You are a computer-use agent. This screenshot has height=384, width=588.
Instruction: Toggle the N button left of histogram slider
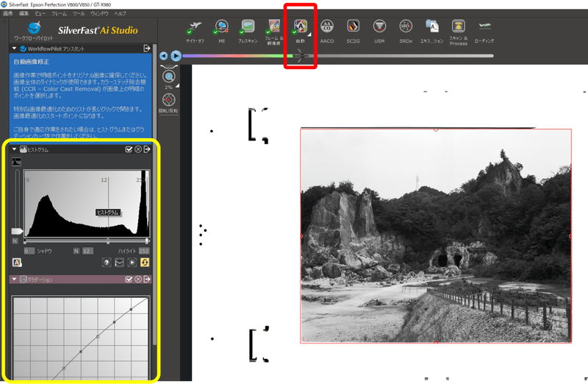pos(15,241)
